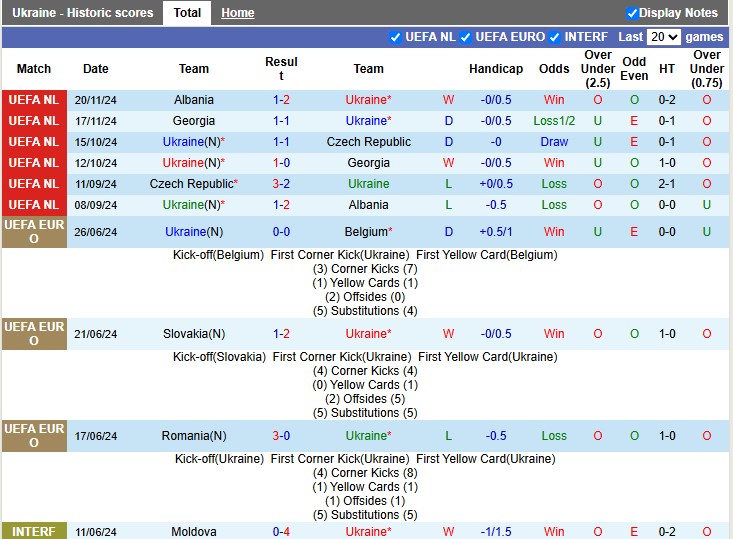Open the 0-4 score against Moldova
Viewport: 733px width, 539px height.
281,532
